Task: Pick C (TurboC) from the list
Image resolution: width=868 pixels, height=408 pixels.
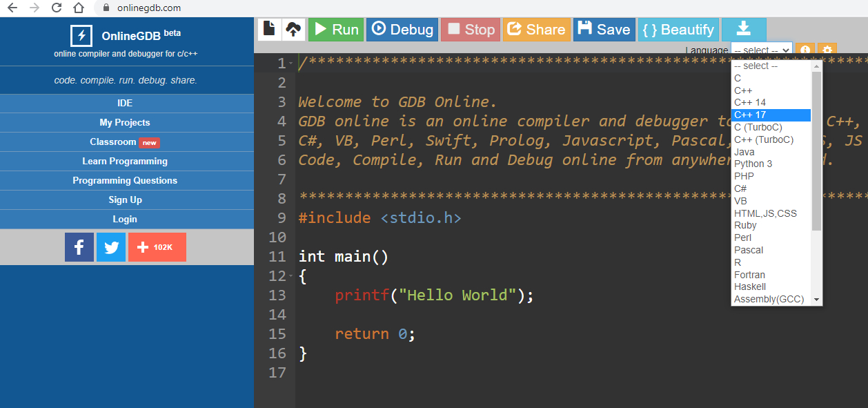Action: click(771, 127)
